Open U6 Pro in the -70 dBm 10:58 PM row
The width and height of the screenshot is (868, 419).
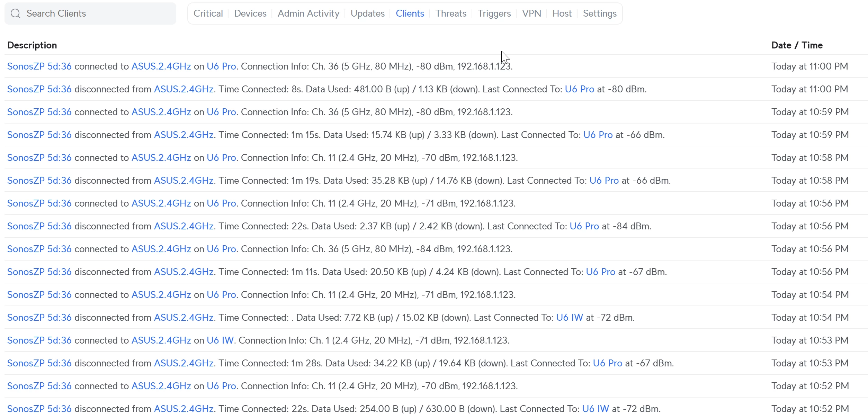221,157
